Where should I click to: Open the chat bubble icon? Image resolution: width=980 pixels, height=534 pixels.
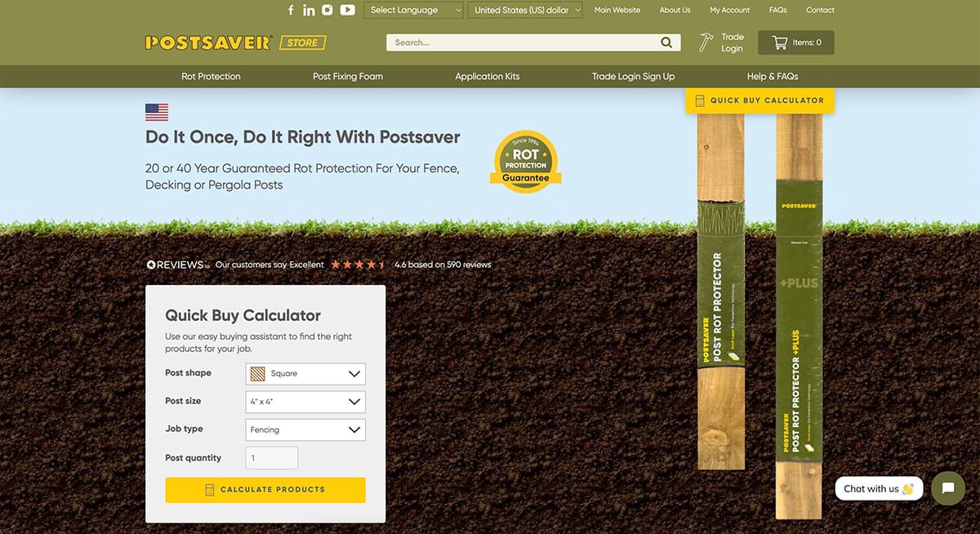947,488
